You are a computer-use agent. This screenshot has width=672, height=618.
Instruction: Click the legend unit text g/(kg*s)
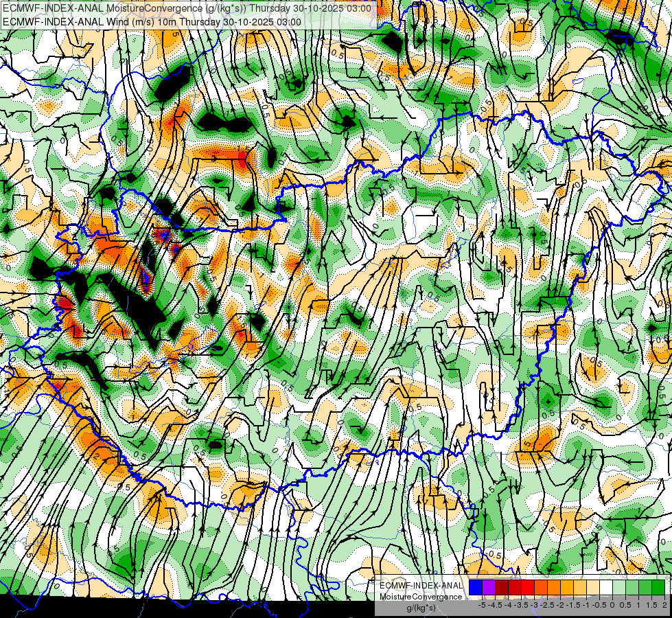421,608
